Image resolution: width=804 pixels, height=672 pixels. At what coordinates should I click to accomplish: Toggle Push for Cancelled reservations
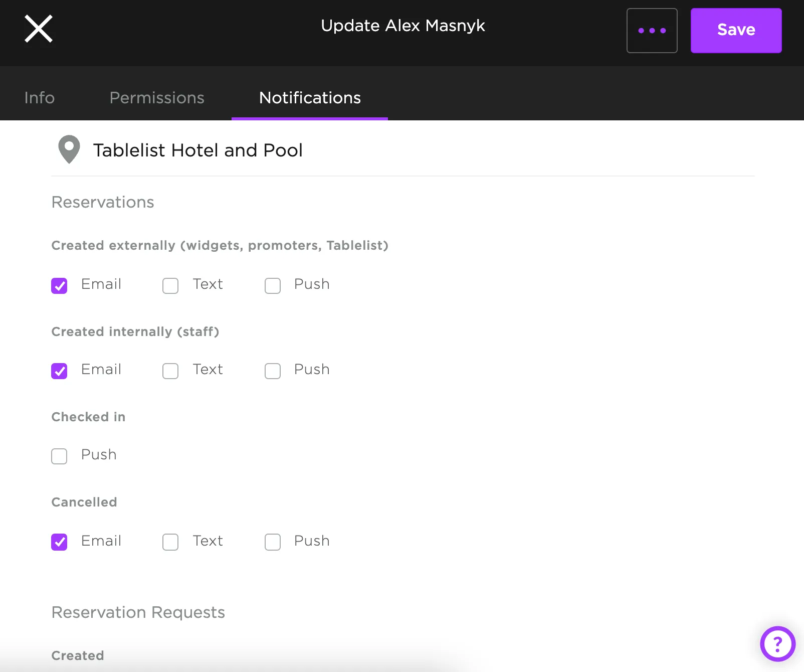pos(273,542)
